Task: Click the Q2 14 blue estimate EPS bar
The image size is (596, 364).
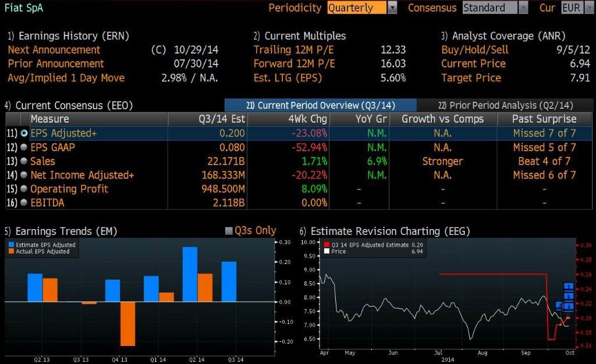Action: click(190, 274)
